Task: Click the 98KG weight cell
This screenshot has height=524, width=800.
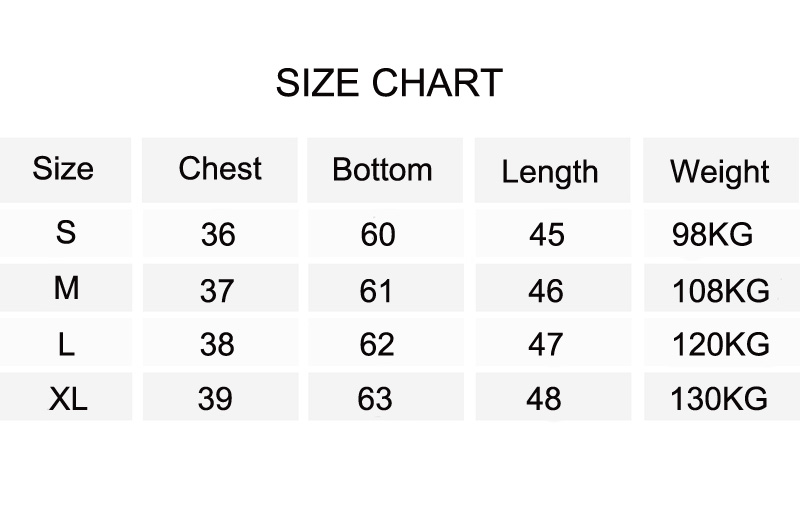Action: pyautogui.click(x=712, y=235)
